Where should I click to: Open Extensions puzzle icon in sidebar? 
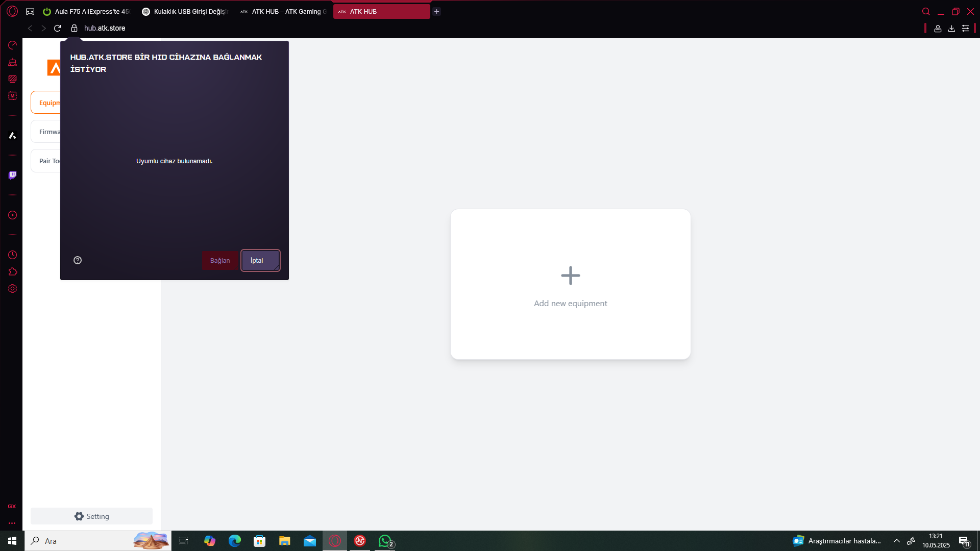coord(12,272)
